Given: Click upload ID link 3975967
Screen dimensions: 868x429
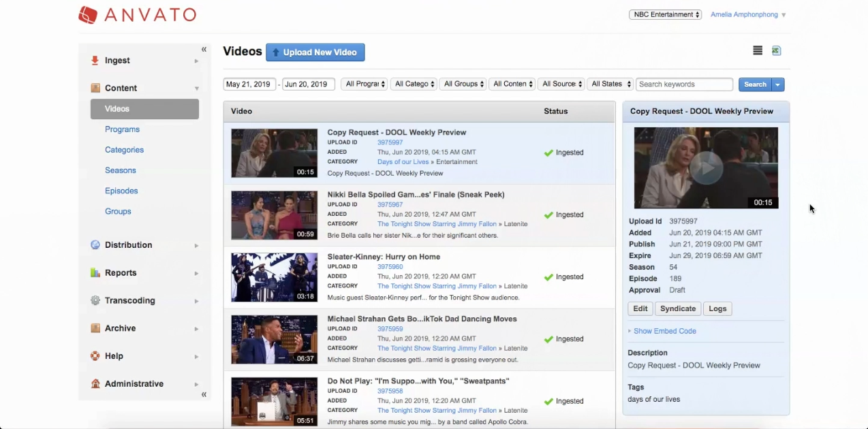Looking at the screenshot, I should click(x=390, y=204).
